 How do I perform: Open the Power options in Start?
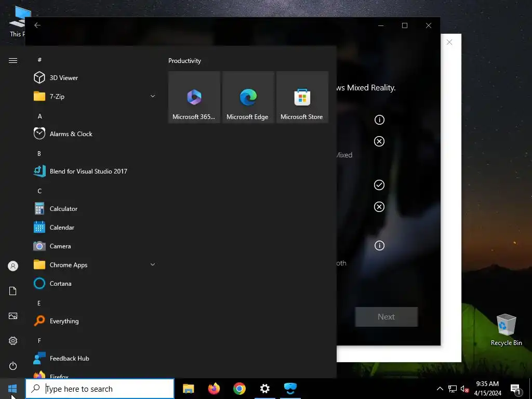coord(13,366)
